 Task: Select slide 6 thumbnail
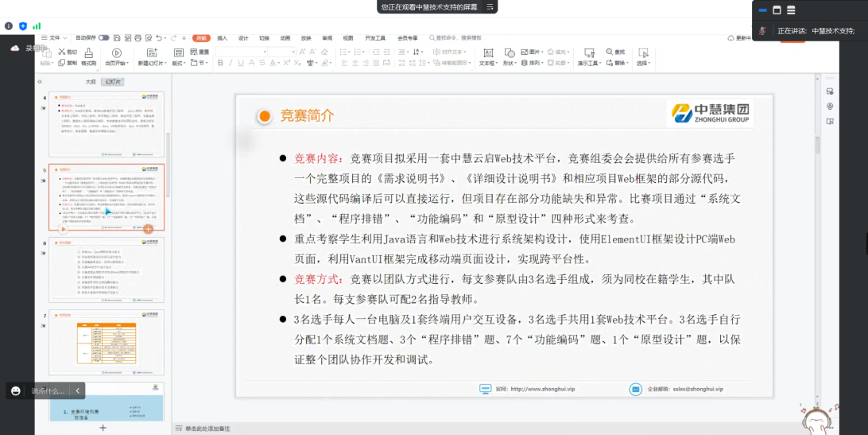click(107, 270)
